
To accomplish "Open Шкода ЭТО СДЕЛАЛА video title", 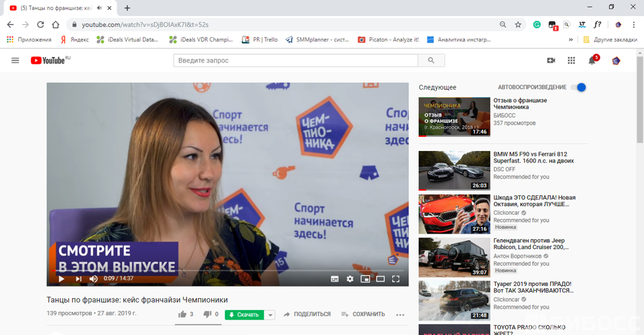I will [x=535, y=201].
